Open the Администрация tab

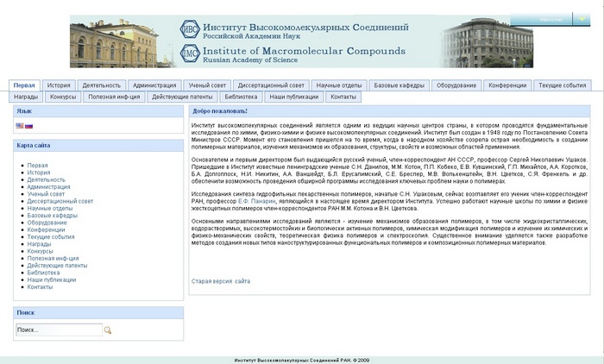pos(154,85)
